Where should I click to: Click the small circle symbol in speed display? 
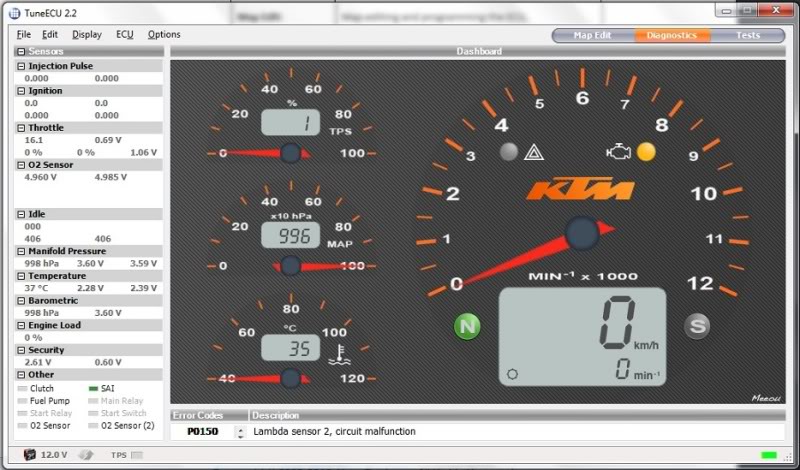coord(512,374)
